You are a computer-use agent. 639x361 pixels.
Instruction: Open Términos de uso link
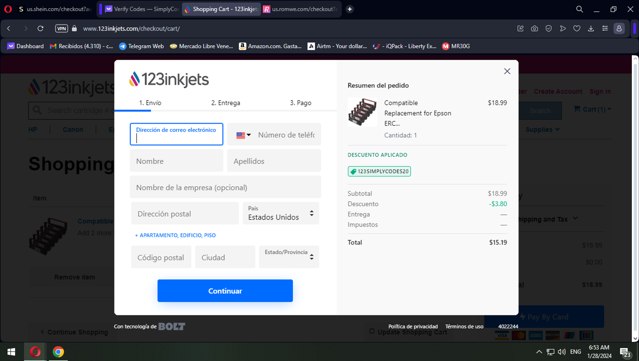(x=464, y=326)
